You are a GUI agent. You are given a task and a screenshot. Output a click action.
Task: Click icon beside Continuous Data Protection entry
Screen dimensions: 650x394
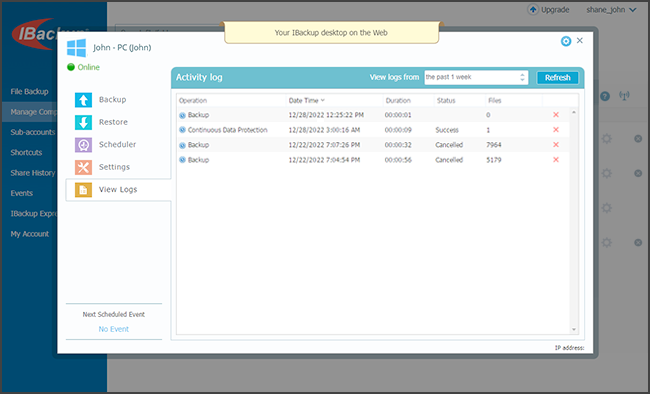(x=182, y=130)
